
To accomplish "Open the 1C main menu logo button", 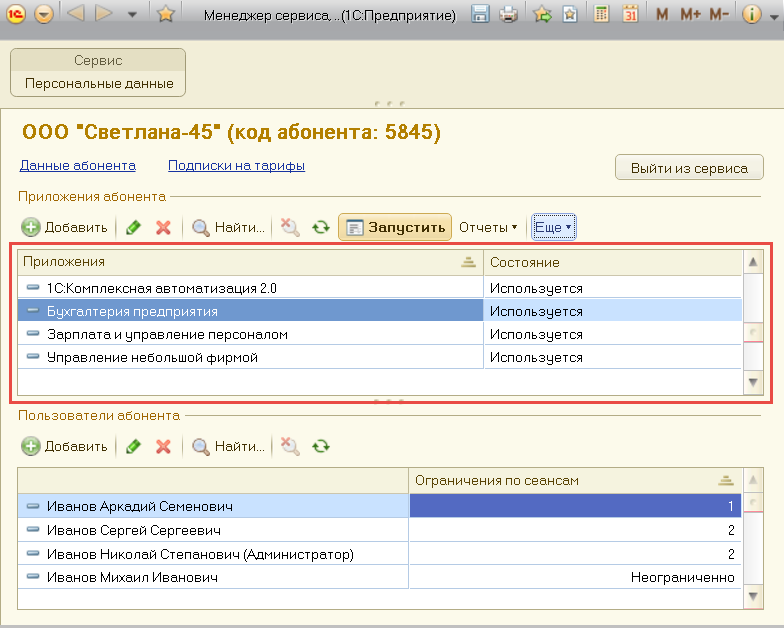I will click(16, 14).
